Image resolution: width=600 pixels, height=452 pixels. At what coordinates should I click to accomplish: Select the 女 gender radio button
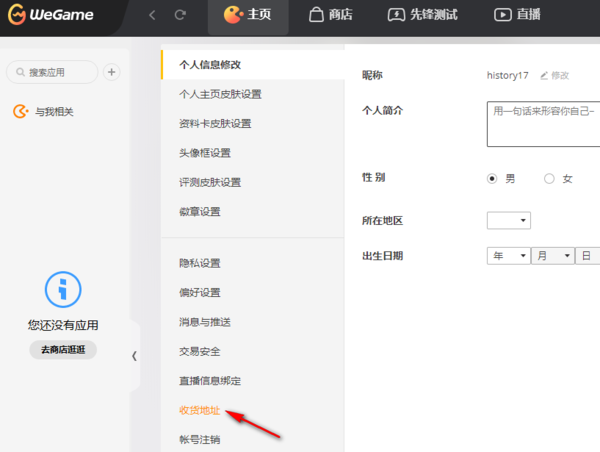click(549, 179)
